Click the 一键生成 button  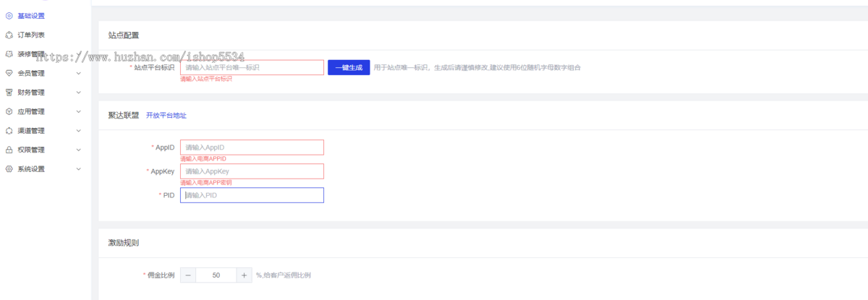pos(349,67)
